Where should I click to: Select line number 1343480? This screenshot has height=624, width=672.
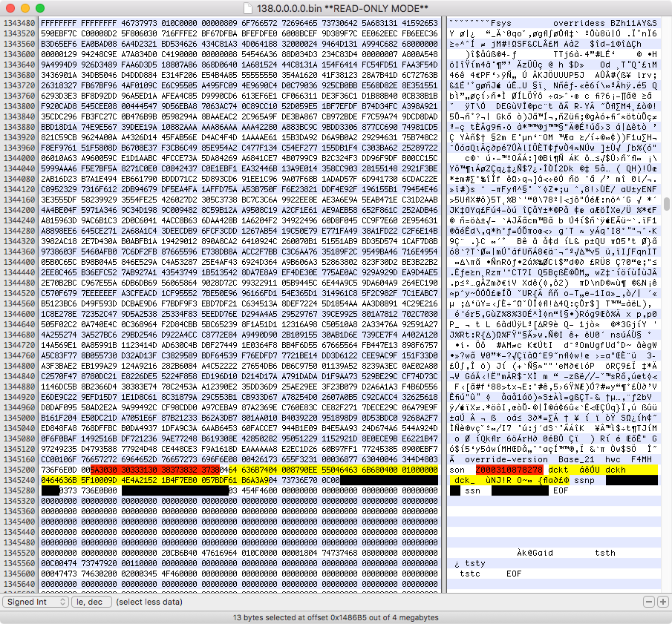[x=19, y=23]
